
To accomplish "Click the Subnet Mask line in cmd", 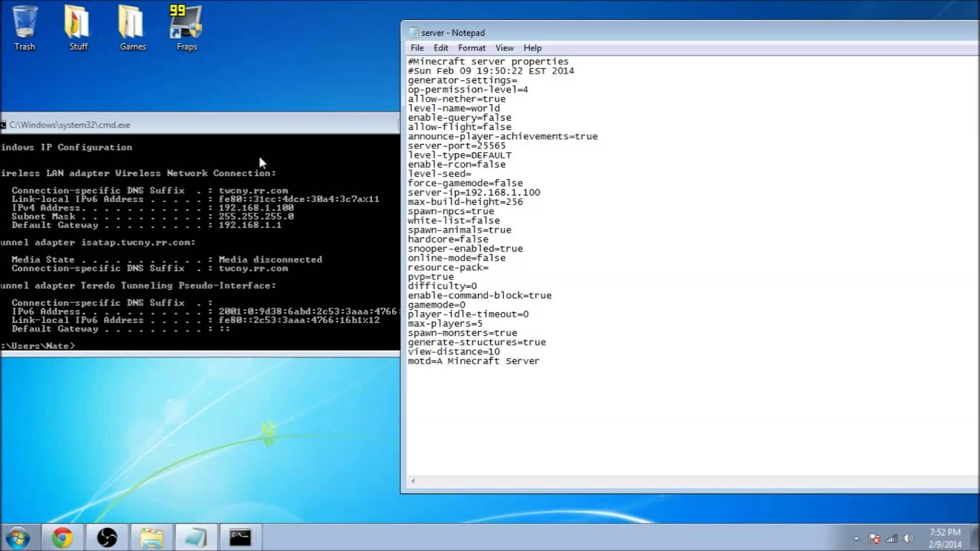I will [x=152, y=217].
